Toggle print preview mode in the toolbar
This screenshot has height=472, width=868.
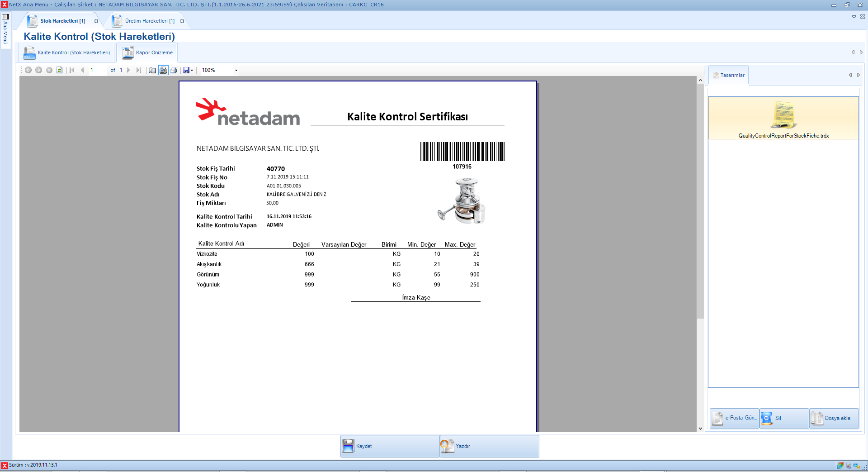(163, 70)
